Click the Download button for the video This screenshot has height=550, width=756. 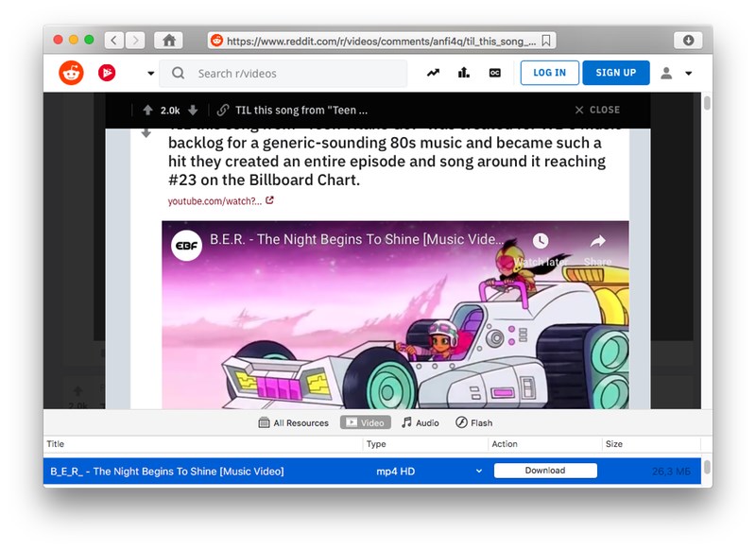tap(545, 471)
